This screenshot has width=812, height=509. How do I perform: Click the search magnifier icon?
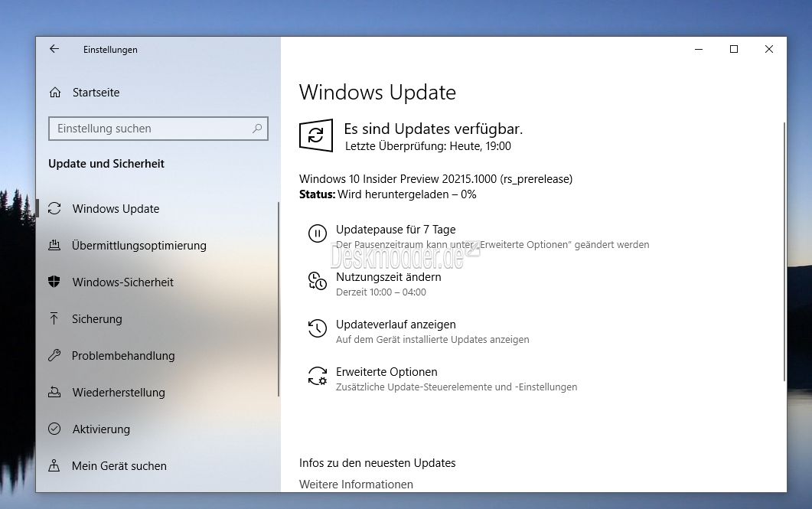pos(257,129)
